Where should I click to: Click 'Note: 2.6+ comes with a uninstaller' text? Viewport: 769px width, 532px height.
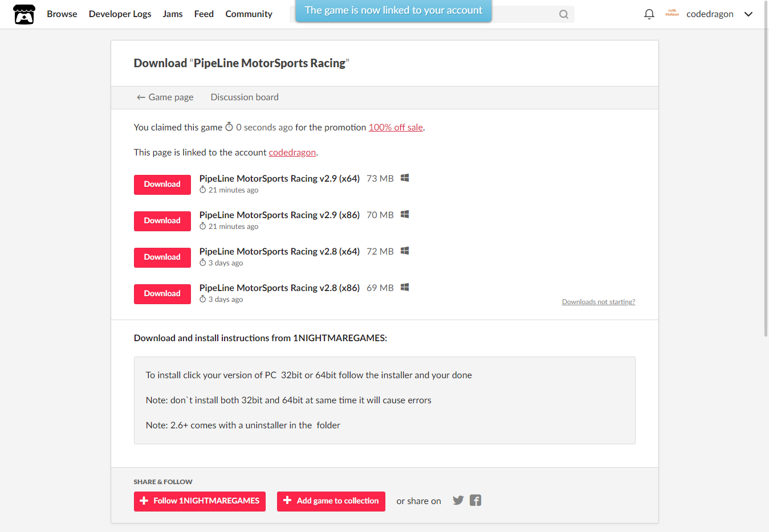[x=243, y=425]
